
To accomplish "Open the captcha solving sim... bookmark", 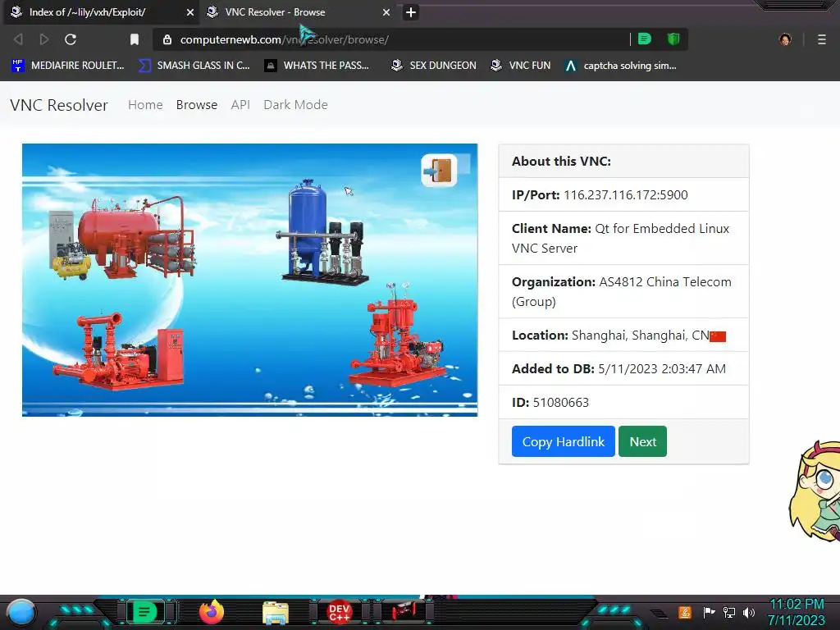I will tap(621, 66).
